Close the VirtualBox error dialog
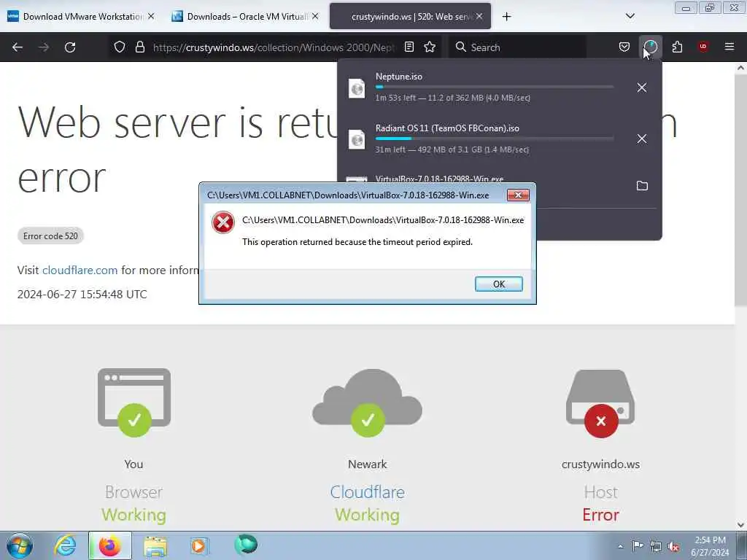 click(518, 195)
